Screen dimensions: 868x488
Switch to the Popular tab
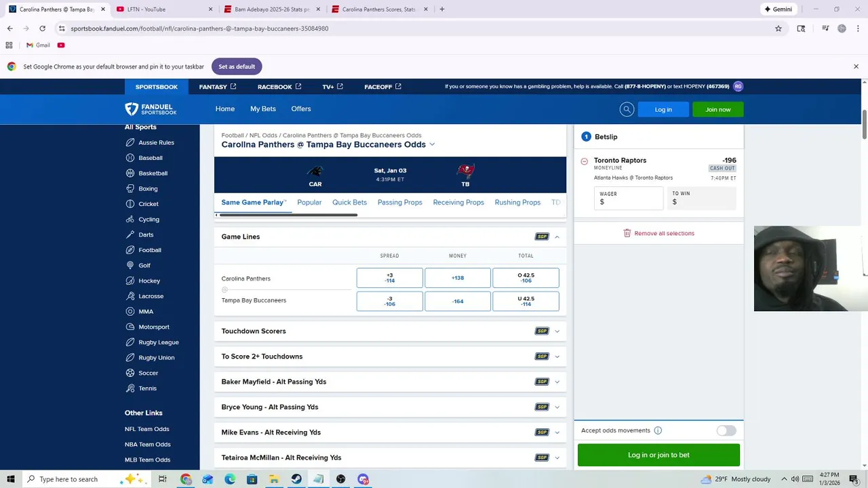(x=309, y=203)
